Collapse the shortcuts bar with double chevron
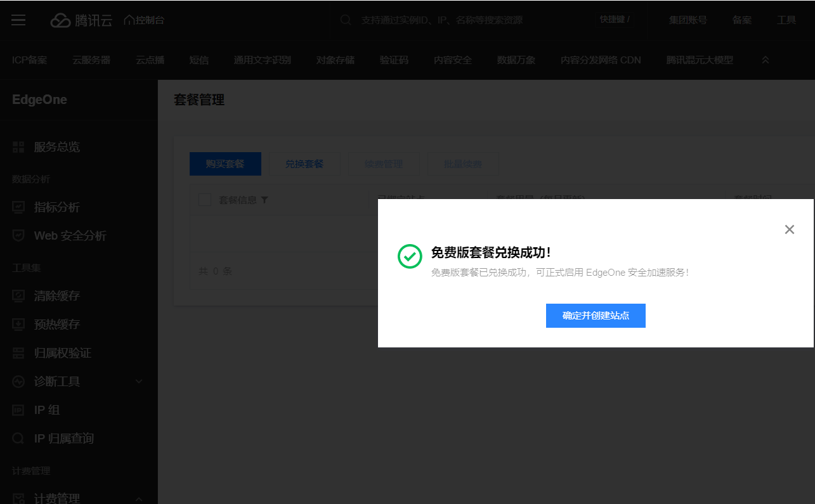The width and height of the screenshot is (815, 504). click(766, 60)
